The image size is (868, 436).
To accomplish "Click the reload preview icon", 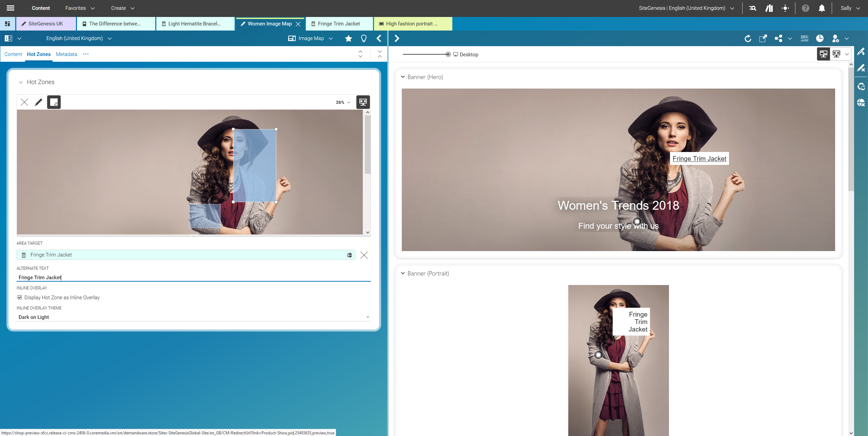I will point(748,38).
